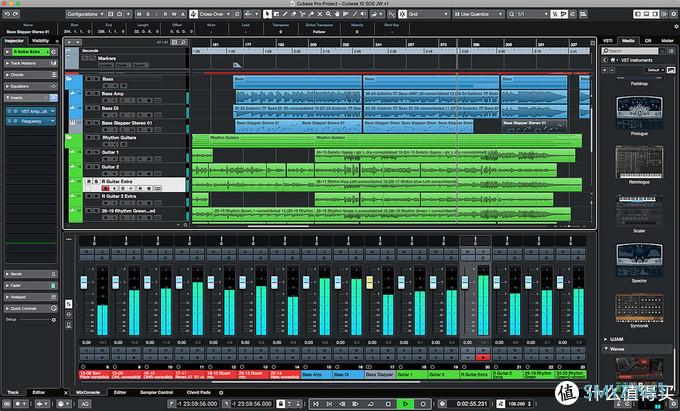680x411 pixels.
Task: Select the Split scissors tool
Action: pos(303,14)
